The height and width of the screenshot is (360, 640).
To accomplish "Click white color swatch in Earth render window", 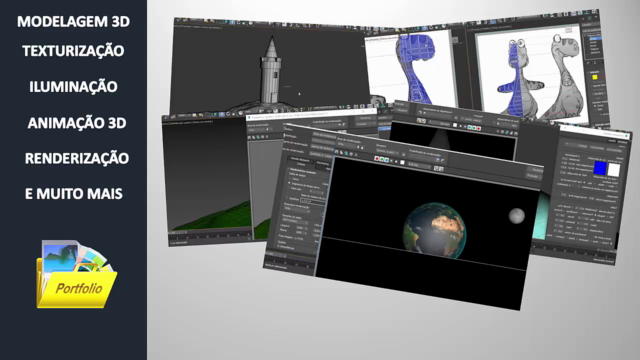I will click(402, 162).
